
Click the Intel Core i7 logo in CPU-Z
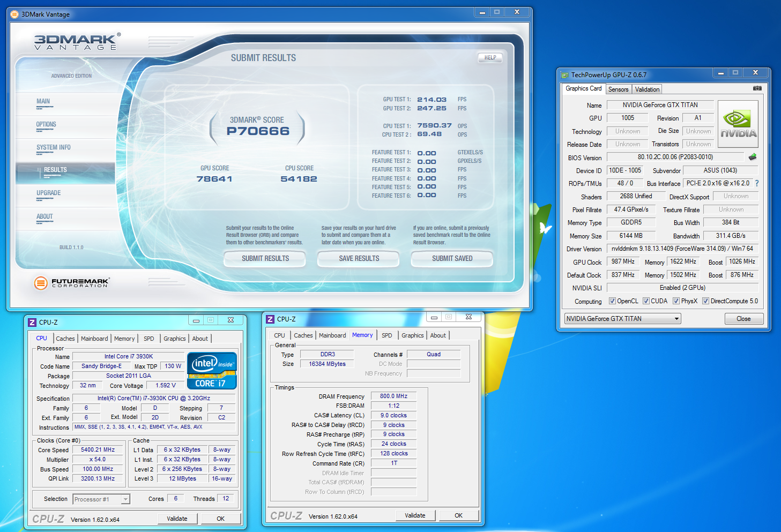tap(212, 370)
